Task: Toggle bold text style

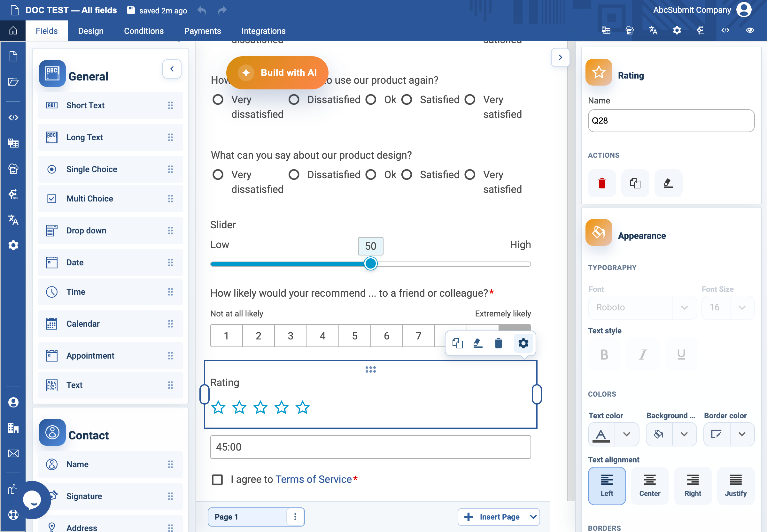Action: (604, 355)
